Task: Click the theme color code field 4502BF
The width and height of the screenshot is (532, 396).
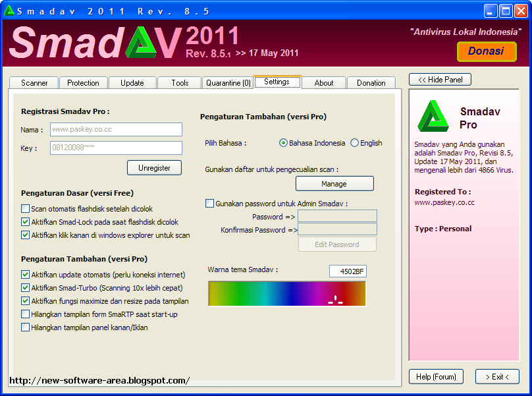Action: [x=348, y=271]
